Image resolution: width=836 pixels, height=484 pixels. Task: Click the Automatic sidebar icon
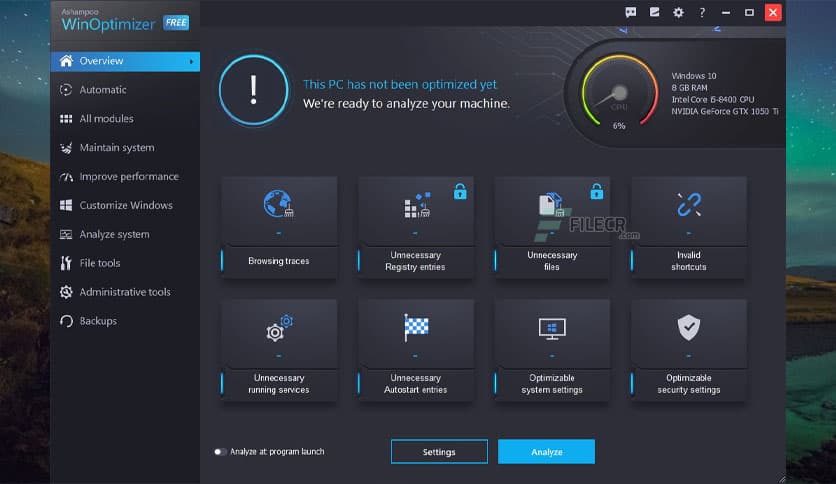coord(66,90)
